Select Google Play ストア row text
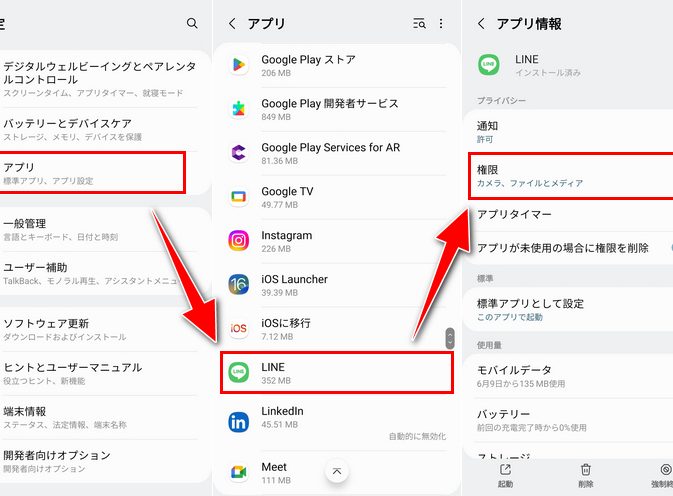673x496 pixels. tap(309, 65)
